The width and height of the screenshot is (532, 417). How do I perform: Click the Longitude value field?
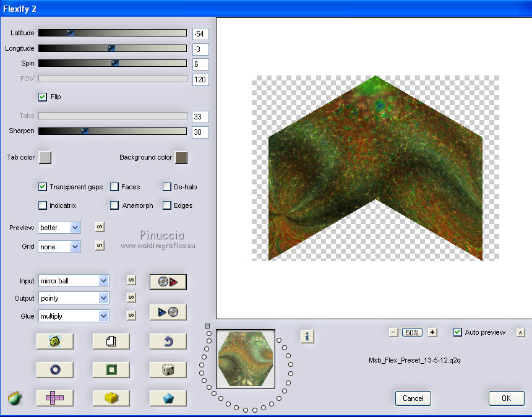[200, 49]
